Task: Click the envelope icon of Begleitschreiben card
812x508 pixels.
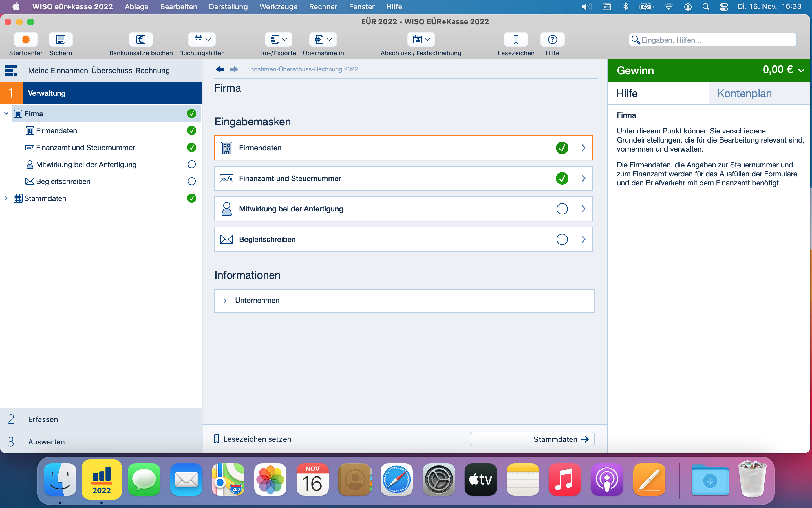Action: [x=226, y=239]
